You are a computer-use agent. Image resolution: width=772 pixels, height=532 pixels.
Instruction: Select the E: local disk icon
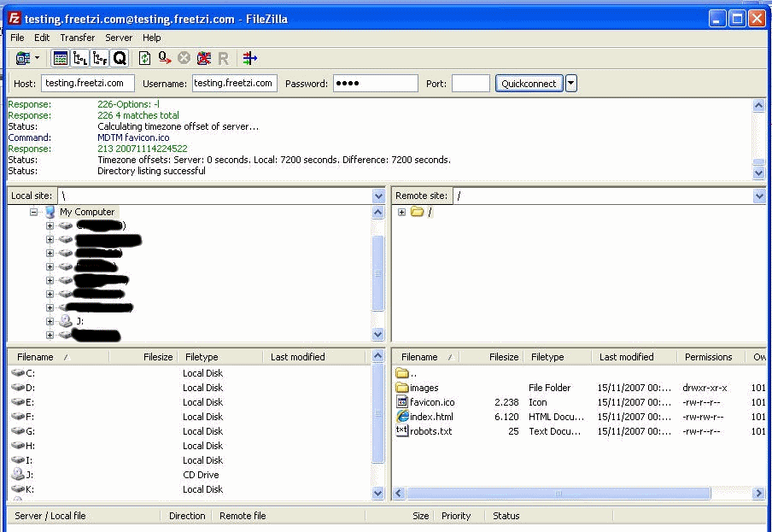[x=18, y=402]
